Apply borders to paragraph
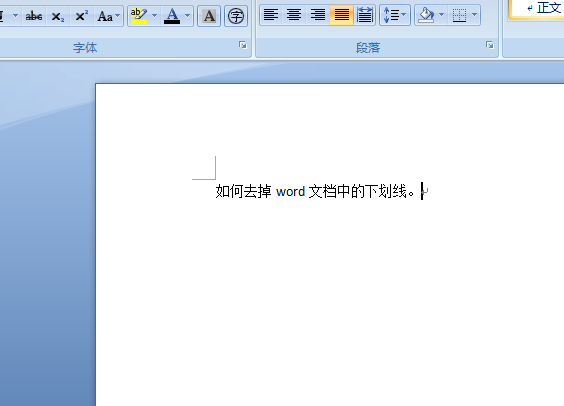564x406 pixels. 459,15
